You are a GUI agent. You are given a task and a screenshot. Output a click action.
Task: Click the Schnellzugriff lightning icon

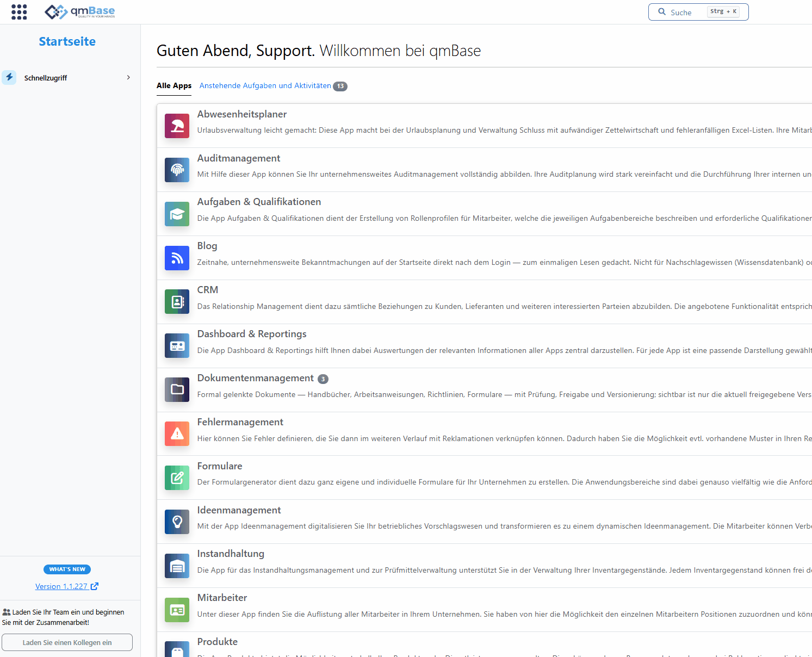point(9,77)
